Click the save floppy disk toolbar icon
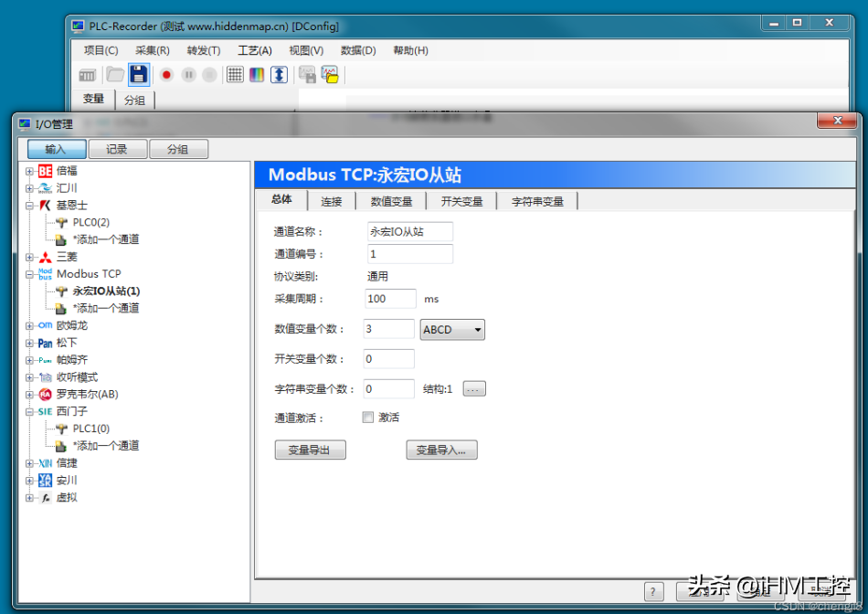 (138, 75)
